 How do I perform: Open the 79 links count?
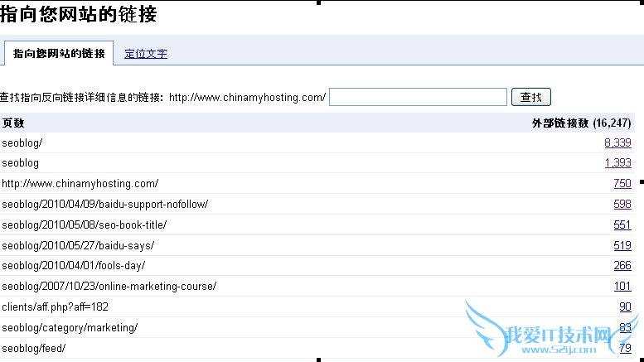tap(625, 348)
